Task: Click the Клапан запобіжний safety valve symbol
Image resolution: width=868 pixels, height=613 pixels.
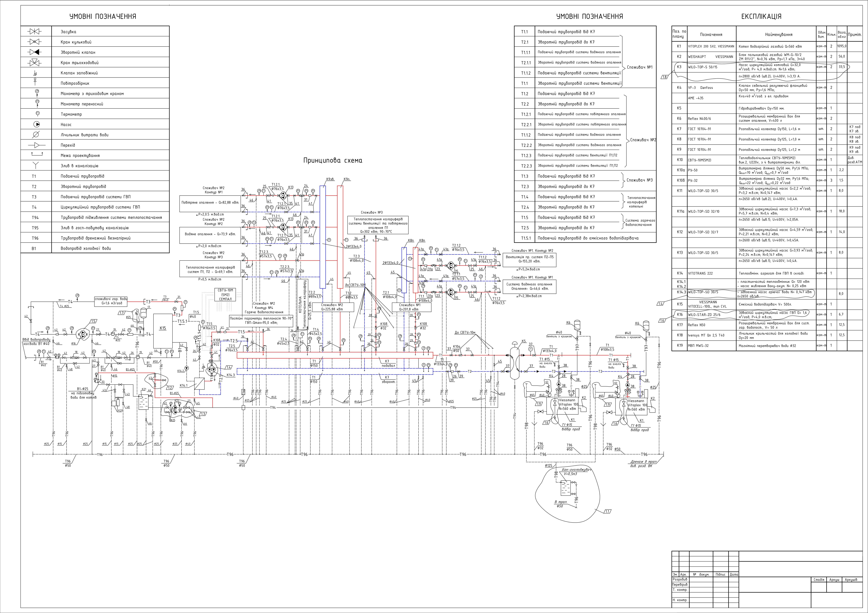Action: click(35, 73)
